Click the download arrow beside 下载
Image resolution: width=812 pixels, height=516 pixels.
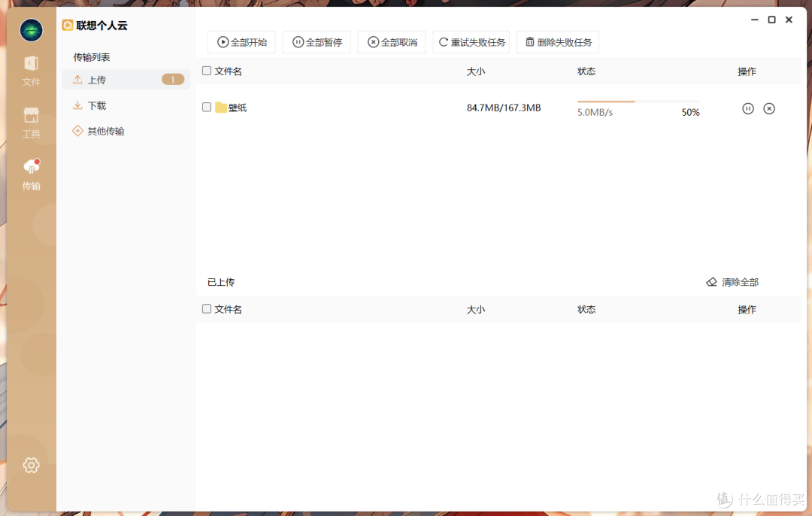[x=77, y=105]
